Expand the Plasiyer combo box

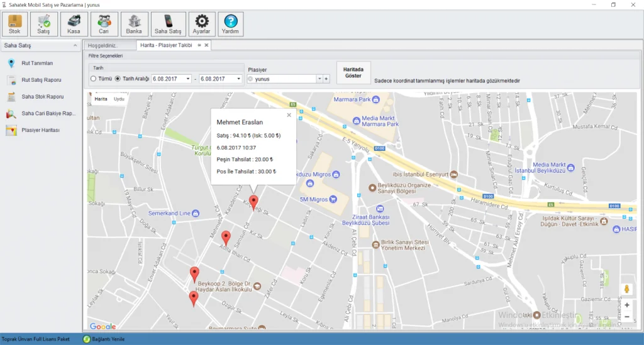(318, 79)
